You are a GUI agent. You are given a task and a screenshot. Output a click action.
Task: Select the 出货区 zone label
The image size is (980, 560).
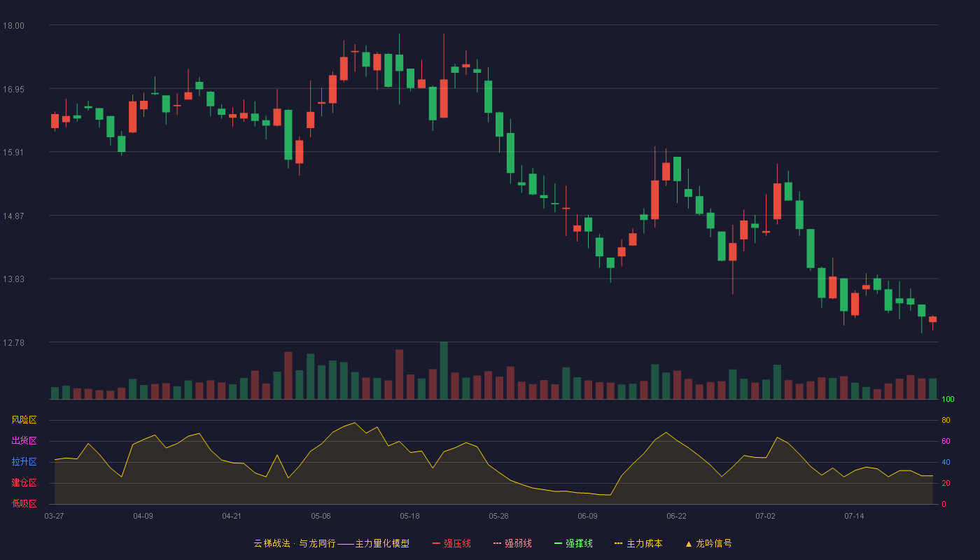(24, 441)
